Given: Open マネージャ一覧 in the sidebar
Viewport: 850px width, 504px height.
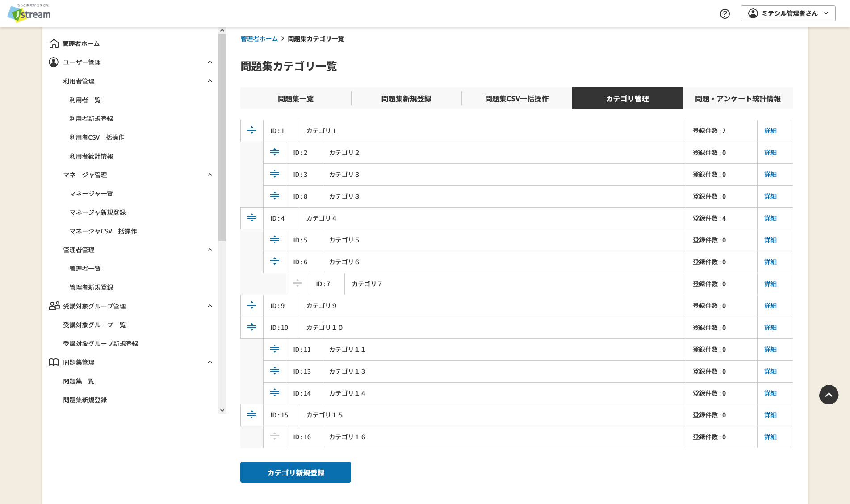Looking at the screenshot, I should [91, 194].
